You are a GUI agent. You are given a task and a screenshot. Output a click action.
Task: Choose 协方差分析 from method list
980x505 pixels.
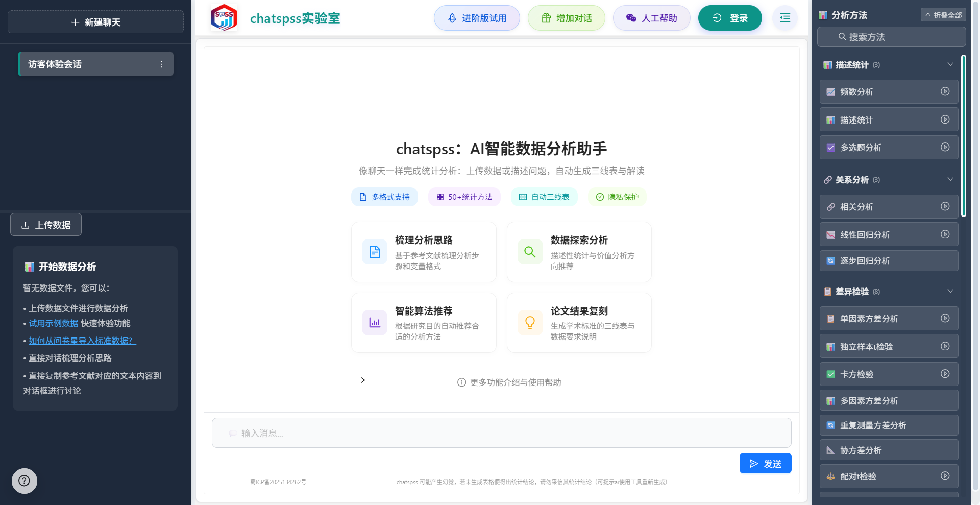(889, 450)
